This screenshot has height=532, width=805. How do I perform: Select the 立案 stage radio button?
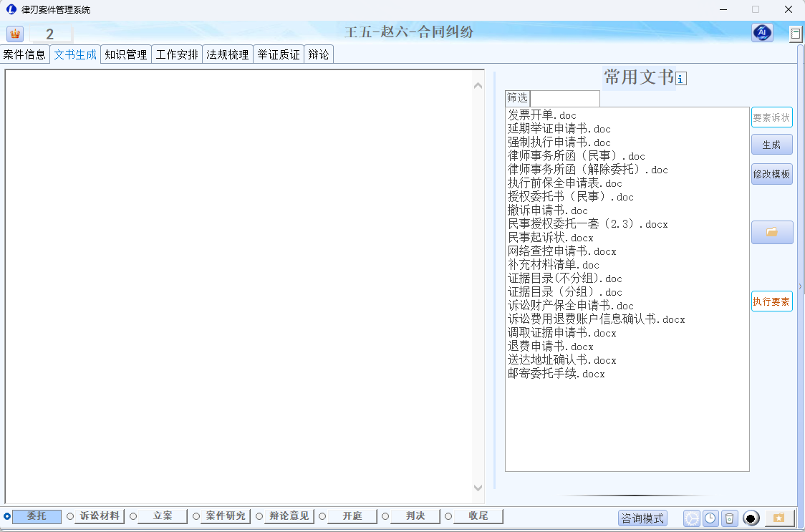click(x=133, y=516)
